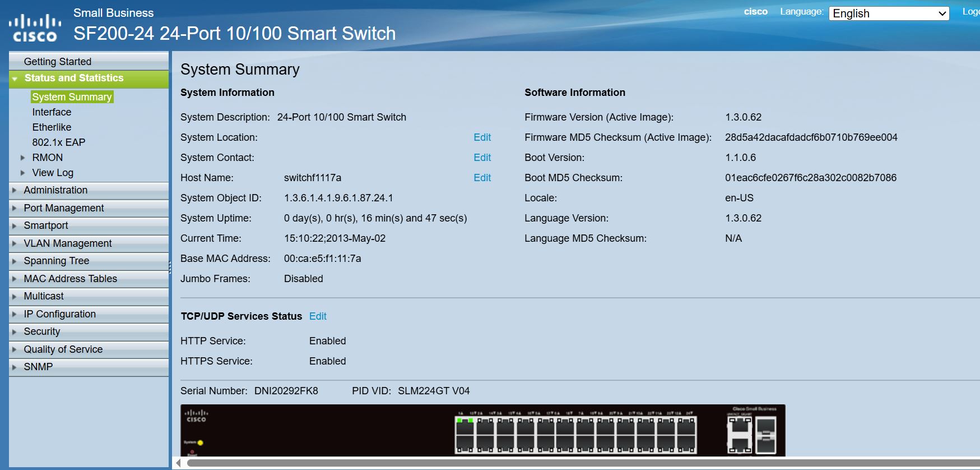Expand the Smartport menu

click(89, 225)
